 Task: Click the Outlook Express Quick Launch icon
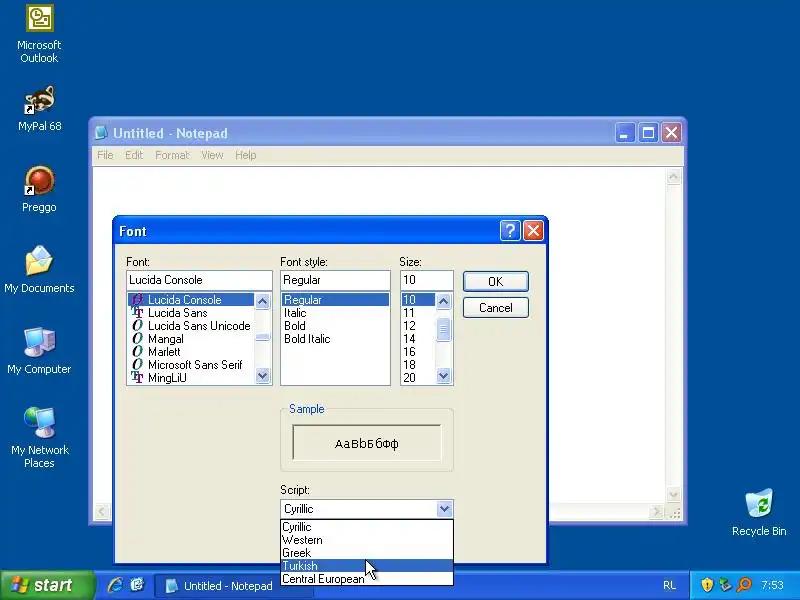pyautogui.click(x=137, y=585)
